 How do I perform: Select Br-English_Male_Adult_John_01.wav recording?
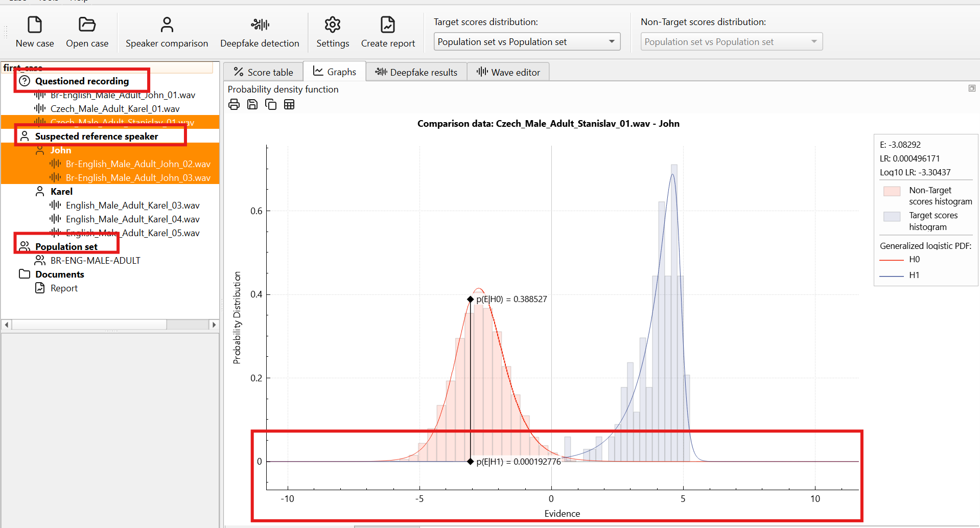[123, 95]
